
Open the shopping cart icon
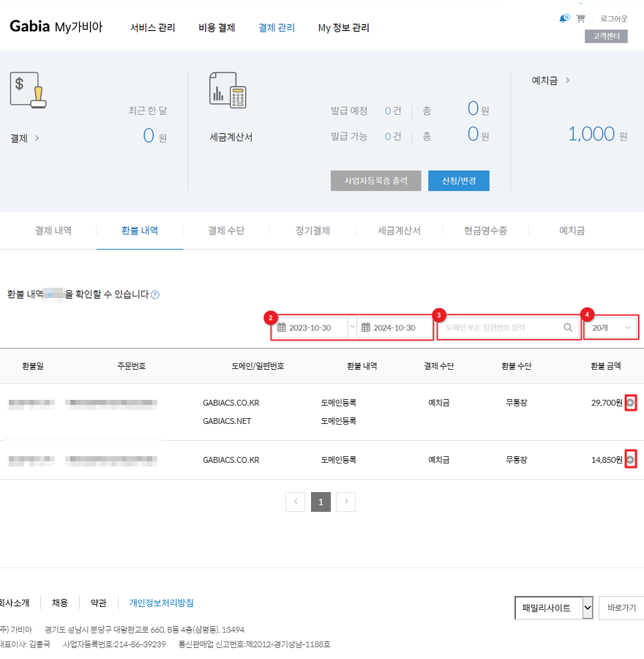point(580,18)
